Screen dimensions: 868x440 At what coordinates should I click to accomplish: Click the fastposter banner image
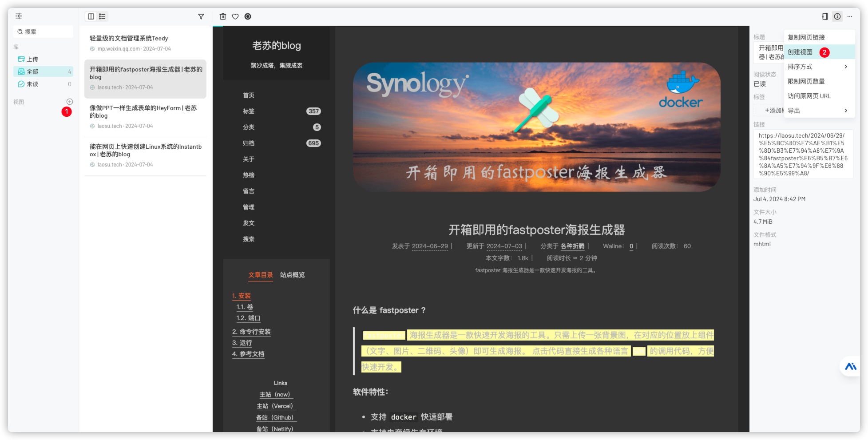[x=536, y=127]
